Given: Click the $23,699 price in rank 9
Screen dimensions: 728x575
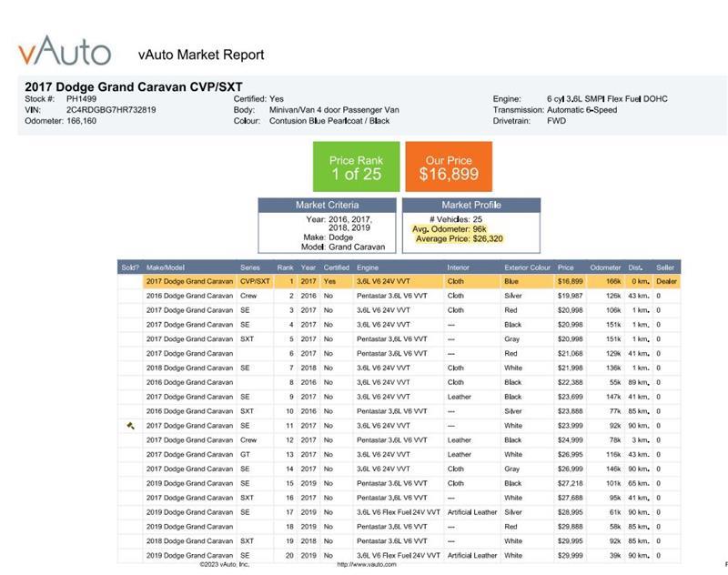Looking at the screenshot, I should pyautogui.click(x=570, y=397).
